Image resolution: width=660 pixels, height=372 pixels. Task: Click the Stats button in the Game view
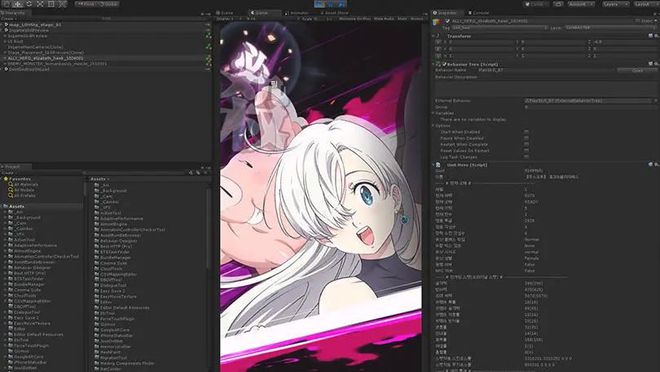(x=402, y=19)
